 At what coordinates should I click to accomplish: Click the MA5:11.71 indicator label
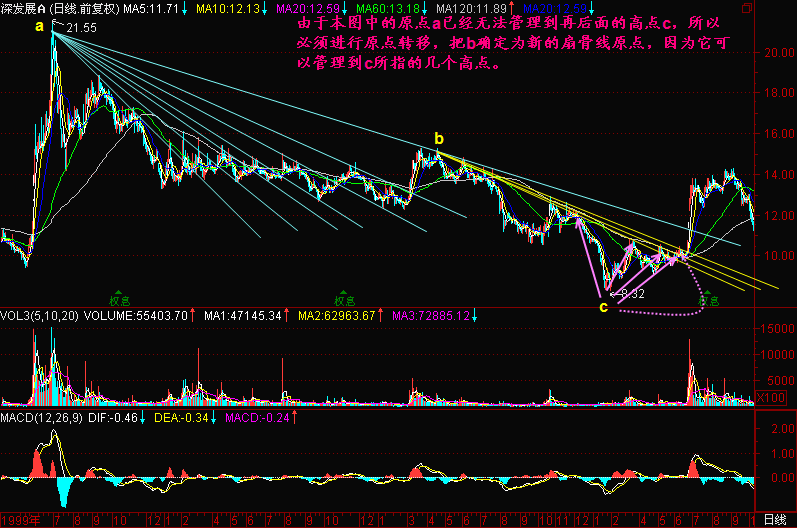coord(151,9)
